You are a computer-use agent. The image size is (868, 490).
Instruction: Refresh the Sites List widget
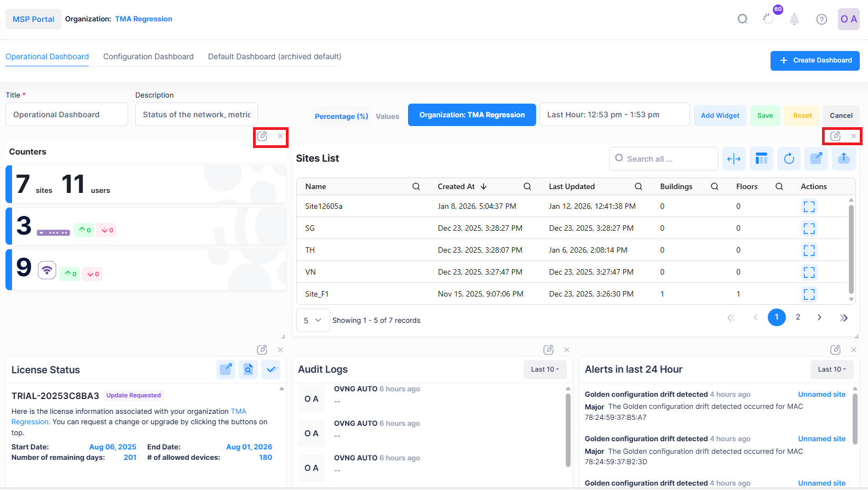coord(789,159)
